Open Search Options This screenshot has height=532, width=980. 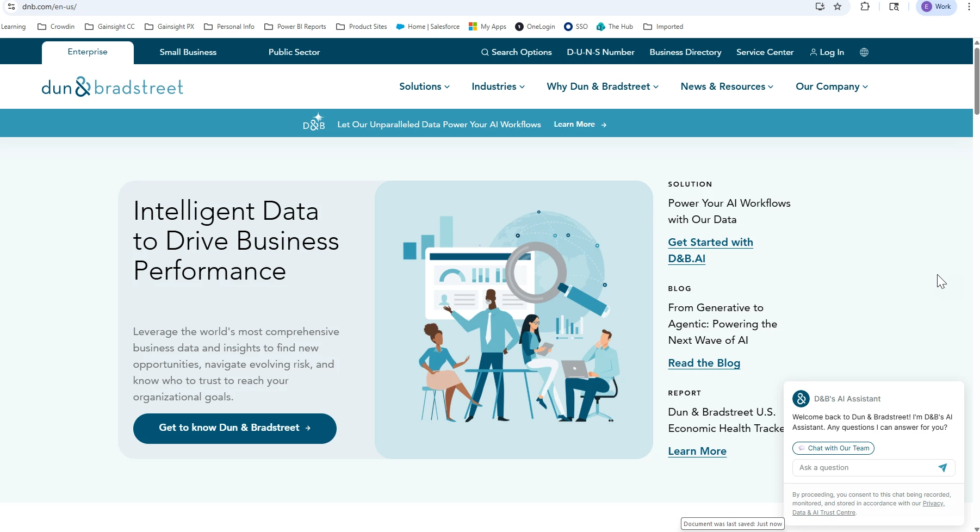tap(517, 52)
